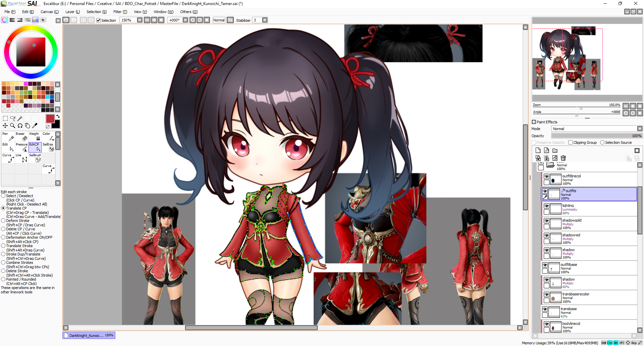
Task: Click the red foreground color swatch
Action: pos(50,119)
